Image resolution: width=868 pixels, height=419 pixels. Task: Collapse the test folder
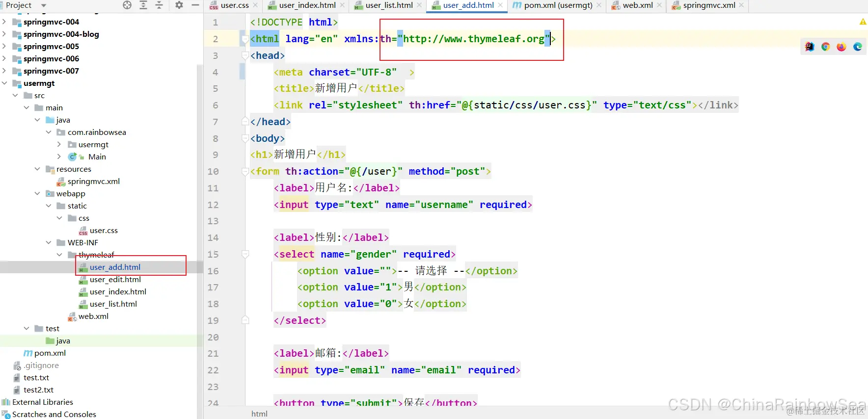[27, 328]
